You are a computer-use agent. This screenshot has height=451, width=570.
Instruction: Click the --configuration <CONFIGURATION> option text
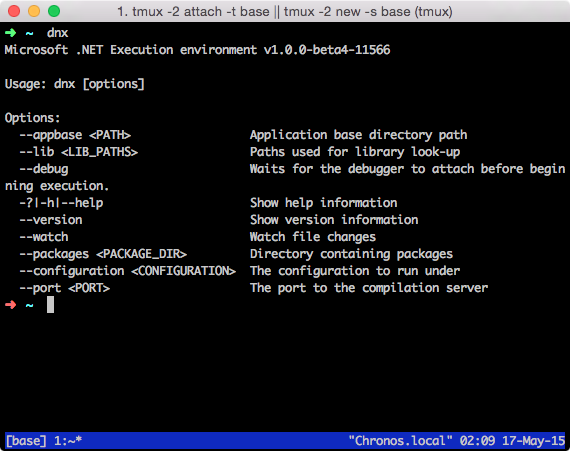click(128, 271)
